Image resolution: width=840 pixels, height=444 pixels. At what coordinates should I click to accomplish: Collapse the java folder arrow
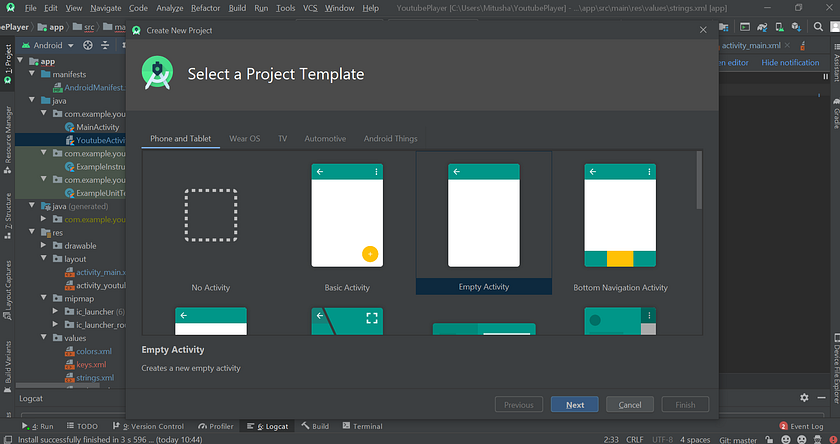pos(32,100)
